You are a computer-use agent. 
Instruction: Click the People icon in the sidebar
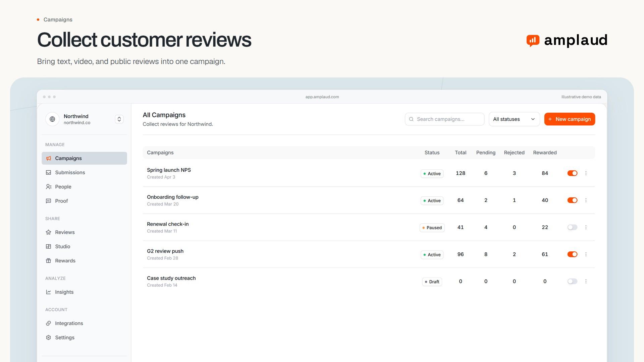[49, 187]
